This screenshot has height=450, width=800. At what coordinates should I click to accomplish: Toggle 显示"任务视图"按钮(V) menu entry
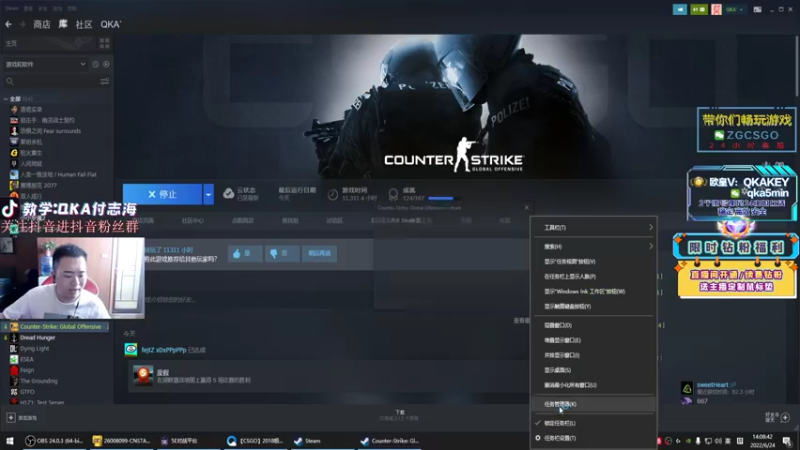[594, 261]
